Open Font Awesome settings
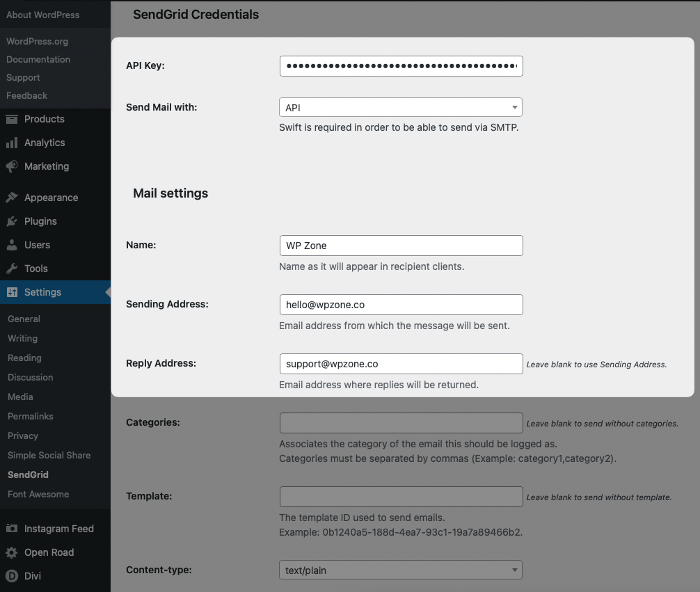700x592 pixels. (38, 495)
